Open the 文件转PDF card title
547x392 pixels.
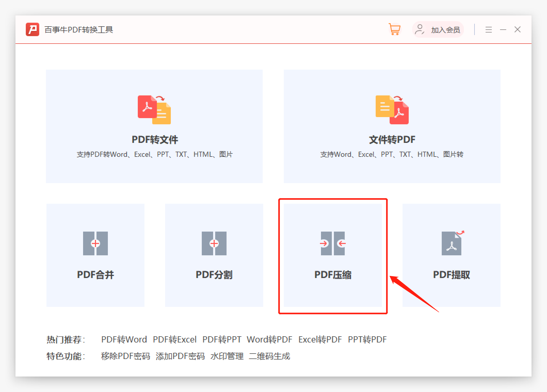[392, 140]
